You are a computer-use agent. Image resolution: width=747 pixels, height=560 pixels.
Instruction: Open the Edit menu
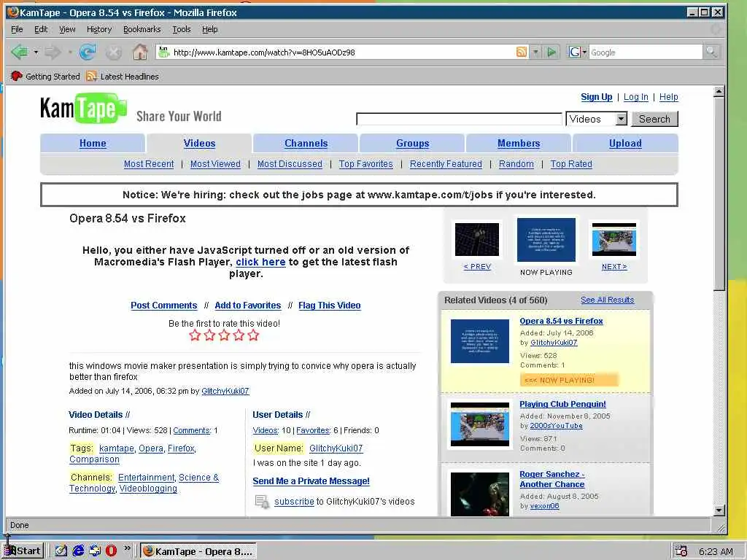click(x=41, y=29)
